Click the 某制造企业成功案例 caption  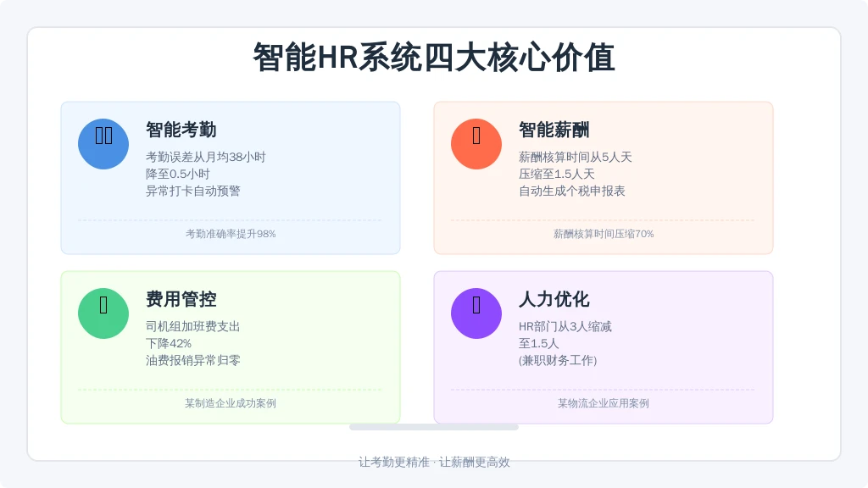pos(231,403)
